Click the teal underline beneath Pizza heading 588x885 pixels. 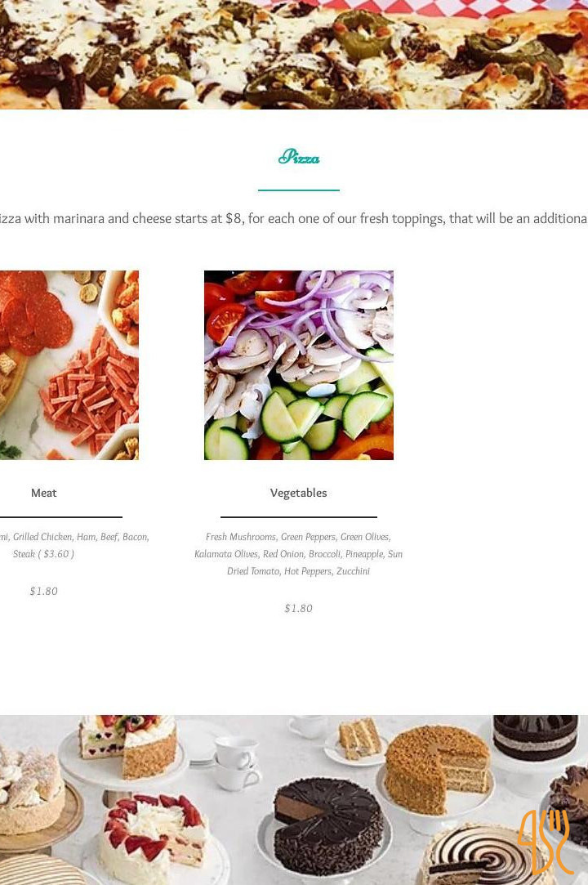[299, 190]
